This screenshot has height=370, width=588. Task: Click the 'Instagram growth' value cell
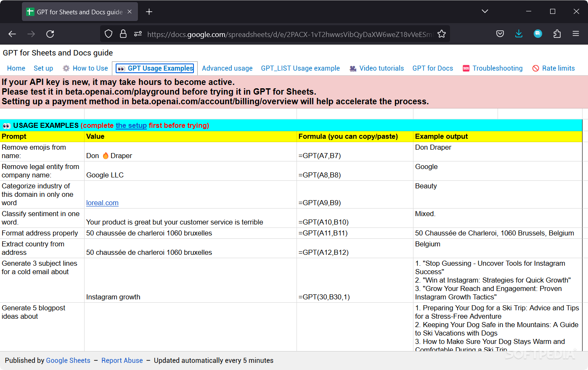tap(191, 280)
